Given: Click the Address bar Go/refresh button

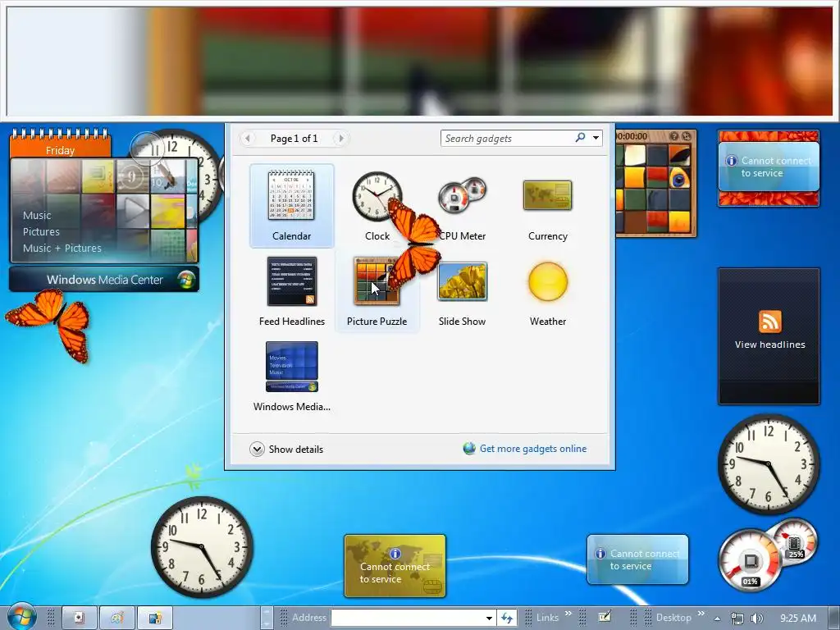Looking at the screenshot, I should pyautogui.click(x=507, y=618).
